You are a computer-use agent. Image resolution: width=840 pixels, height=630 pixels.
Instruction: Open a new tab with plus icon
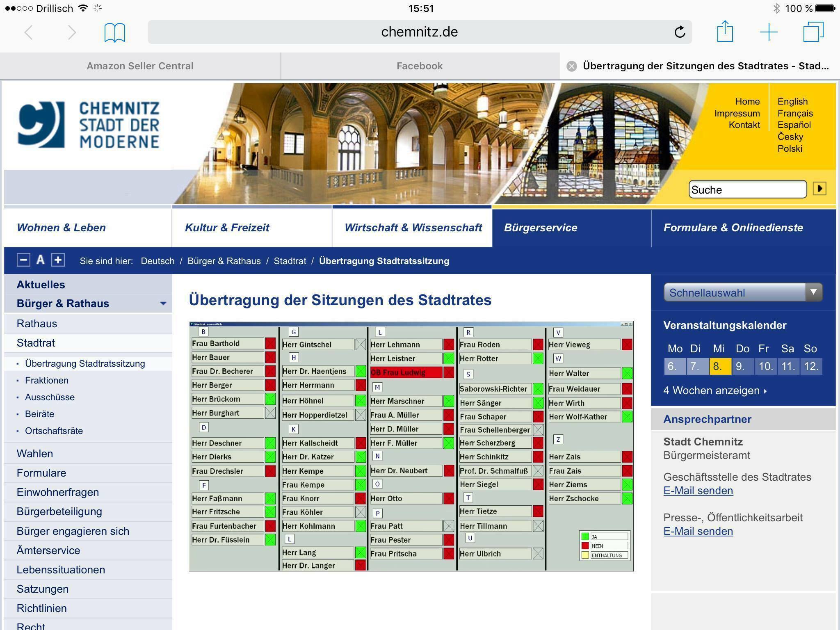point(769,32)
